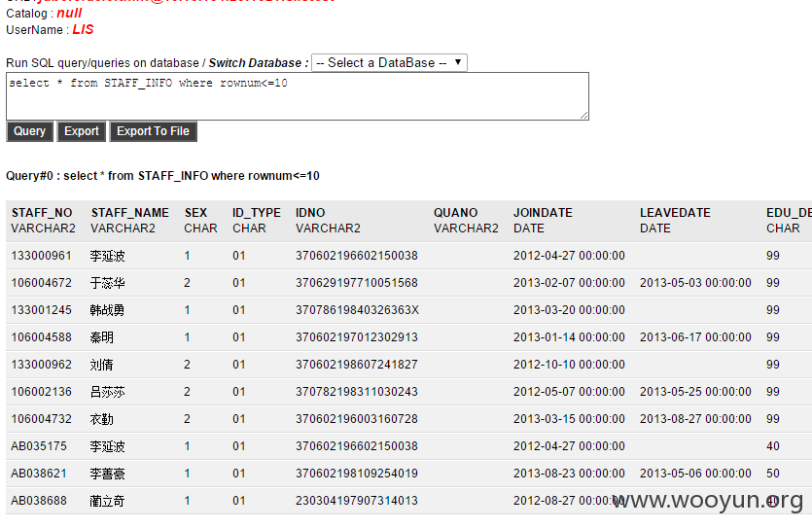Select the QUANO column header

pyautogui.click(x=456, y=213)
